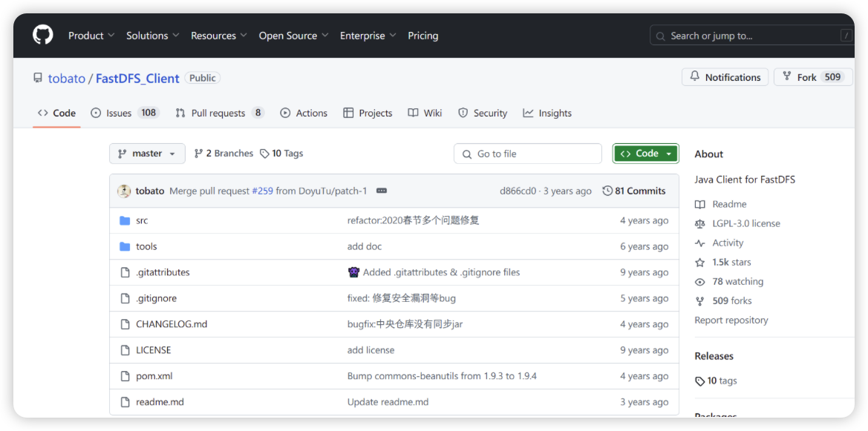
Task: Open the Releases heading link
Action: 714,356
